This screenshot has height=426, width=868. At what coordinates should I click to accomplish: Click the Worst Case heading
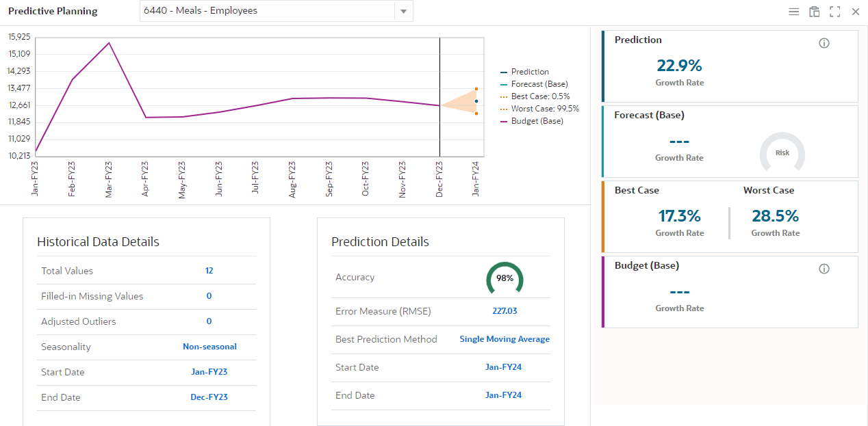click(x=769, y=190)
